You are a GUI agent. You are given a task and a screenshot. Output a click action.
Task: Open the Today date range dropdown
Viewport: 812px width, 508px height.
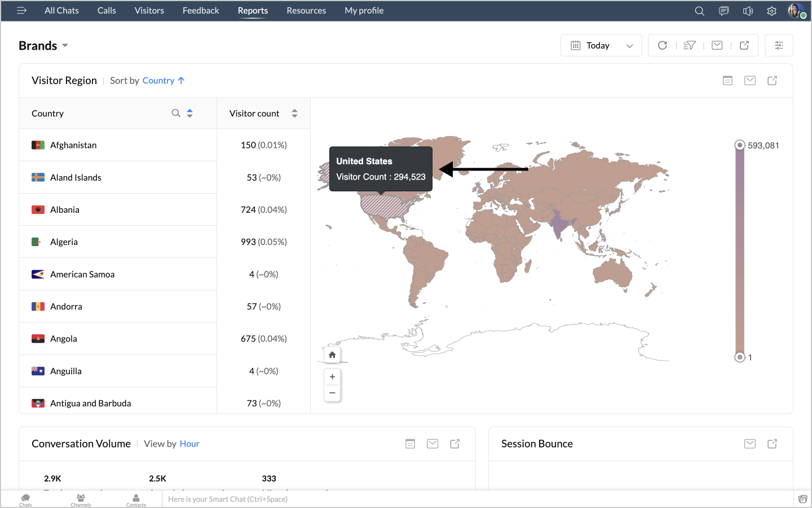click(601, 46)
